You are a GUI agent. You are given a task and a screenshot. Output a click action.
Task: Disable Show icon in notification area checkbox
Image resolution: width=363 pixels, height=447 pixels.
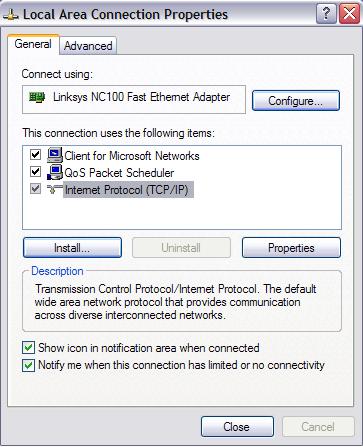(28, 348)
